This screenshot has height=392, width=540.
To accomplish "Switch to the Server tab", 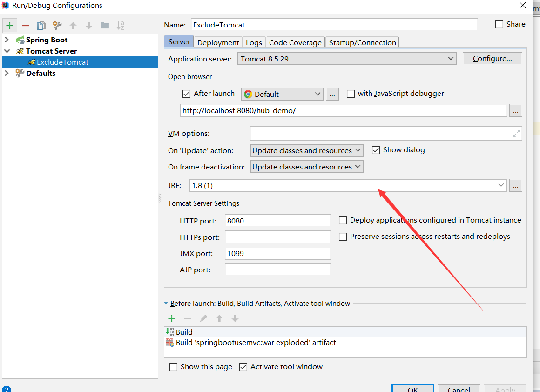I will [x=179, y=42].
